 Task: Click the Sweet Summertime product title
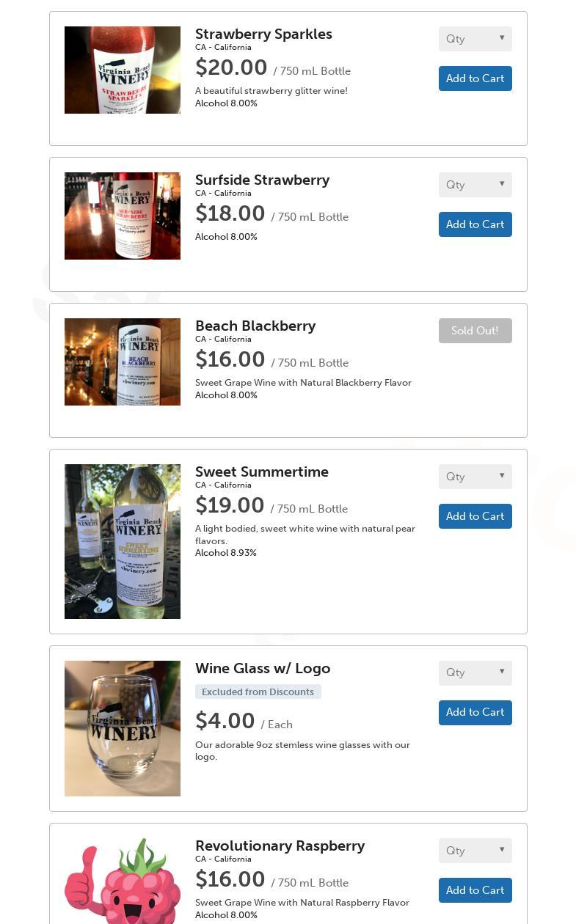click(262, 472)
